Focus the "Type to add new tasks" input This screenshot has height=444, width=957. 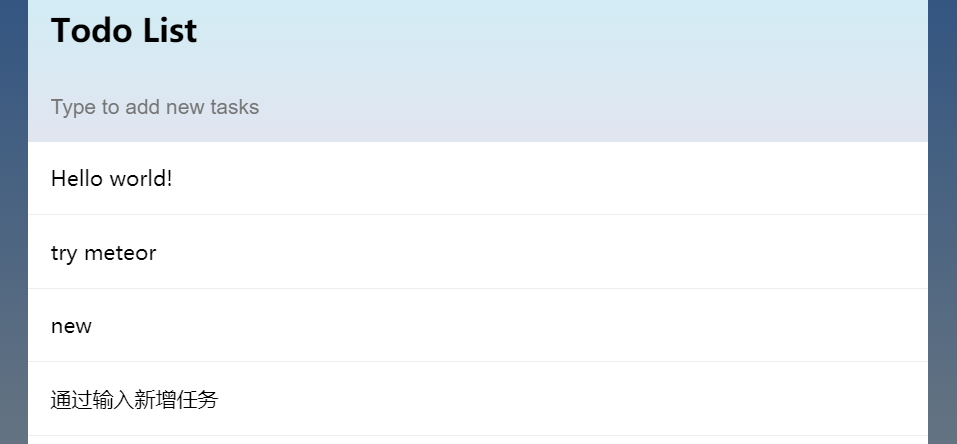(x=400, y=107)
